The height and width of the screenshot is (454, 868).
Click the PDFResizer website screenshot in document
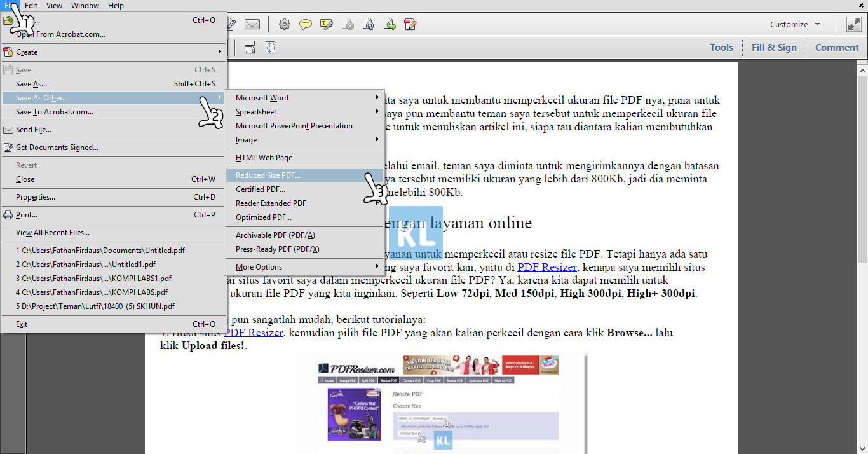(442, 404)
